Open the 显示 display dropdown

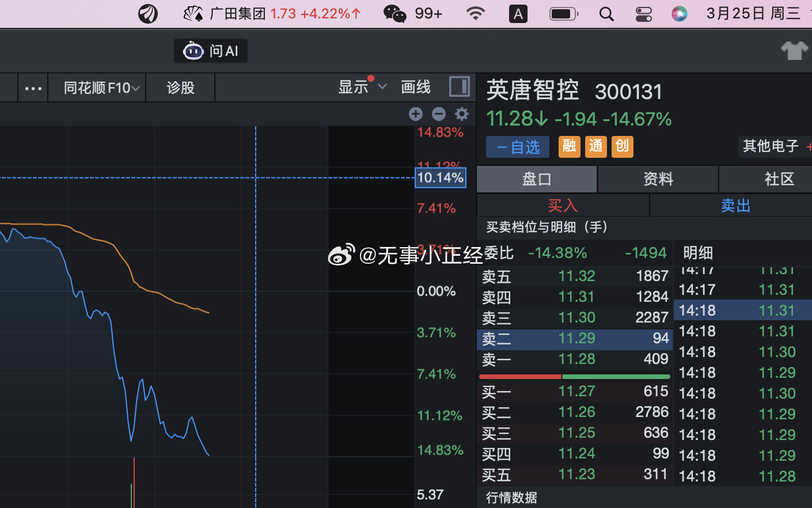coord(360,86)
